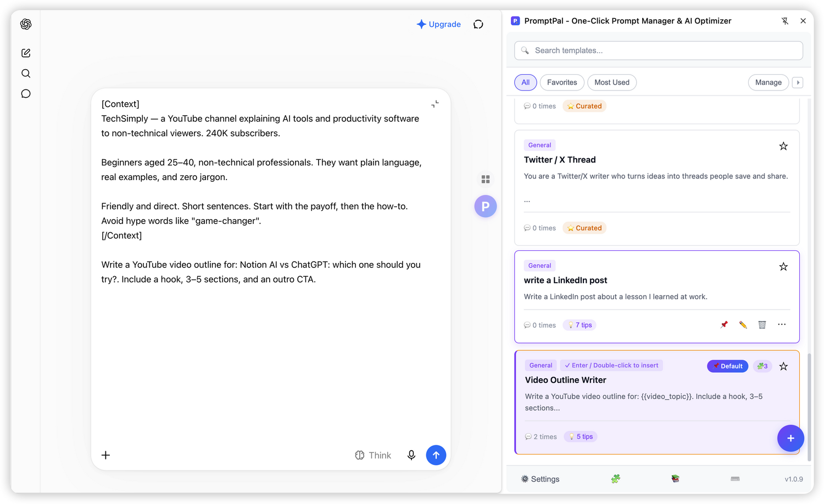Open the 5 tips badge
Image resolution: width=824 pixels, height=504 pixels.
click(x=581, y=436)
